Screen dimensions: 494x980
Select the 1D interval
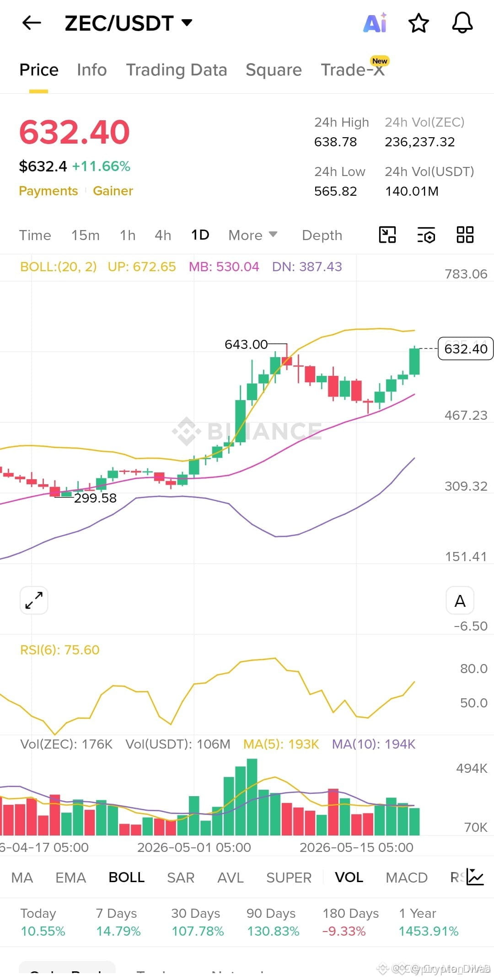200,235
